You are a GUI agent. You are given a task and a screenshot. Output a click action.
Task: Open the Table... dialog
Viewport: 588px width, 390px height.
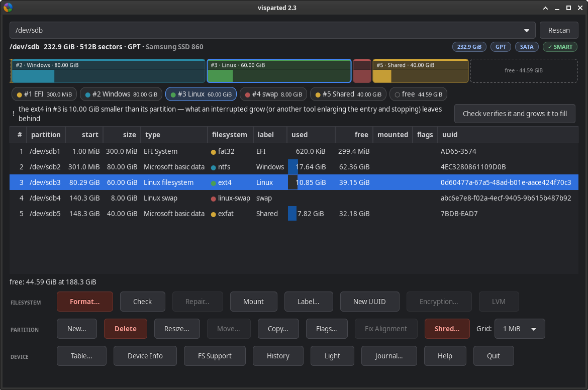pyautogui.click(x=82, y=356)
